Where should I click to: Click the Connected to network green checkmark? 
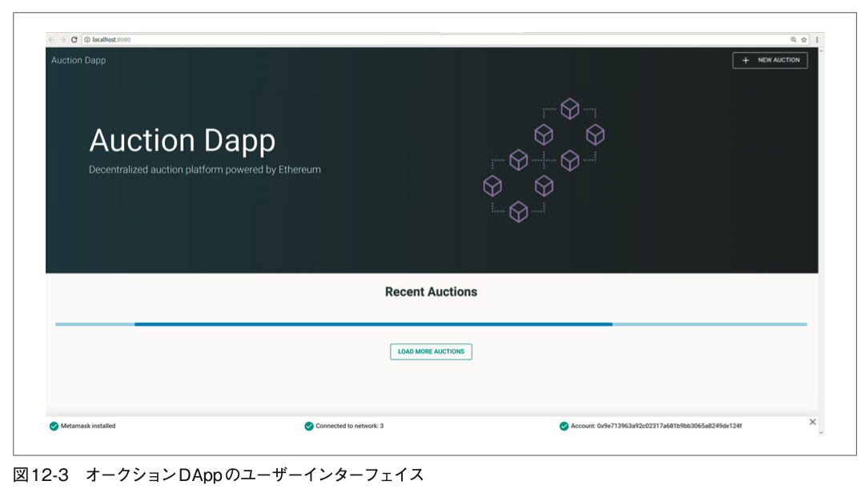coord(309,426)
